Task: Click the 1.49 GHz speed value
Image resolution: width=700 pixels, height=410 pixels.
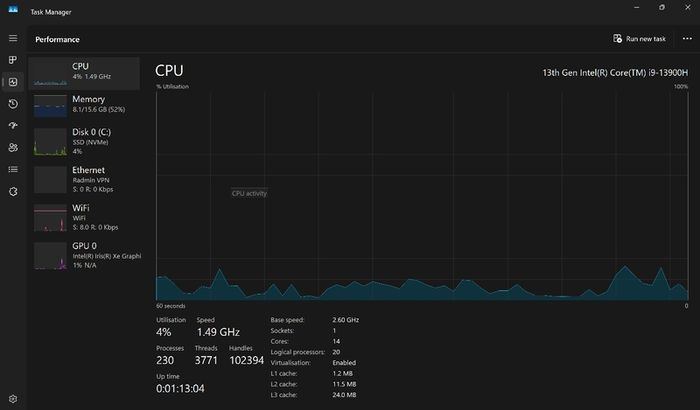Action: tap(218, 332)
